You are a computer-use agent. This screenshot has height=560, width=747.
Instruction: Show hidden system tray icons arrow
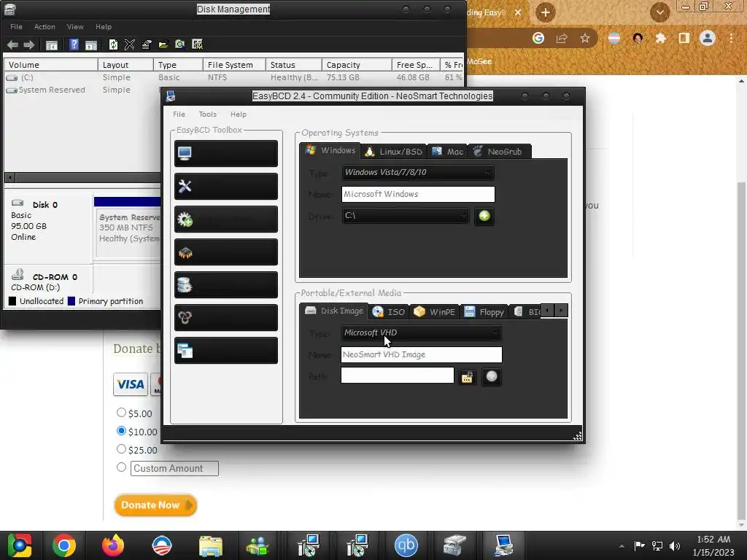pyautogui.click(x=622, y=546)
